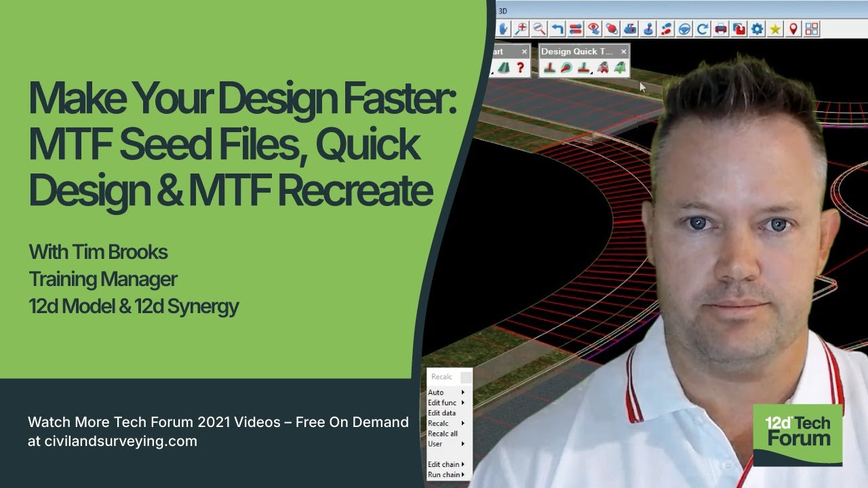Click the printer plot icon
Screen dimensions: 868x488
click(722, 28)
